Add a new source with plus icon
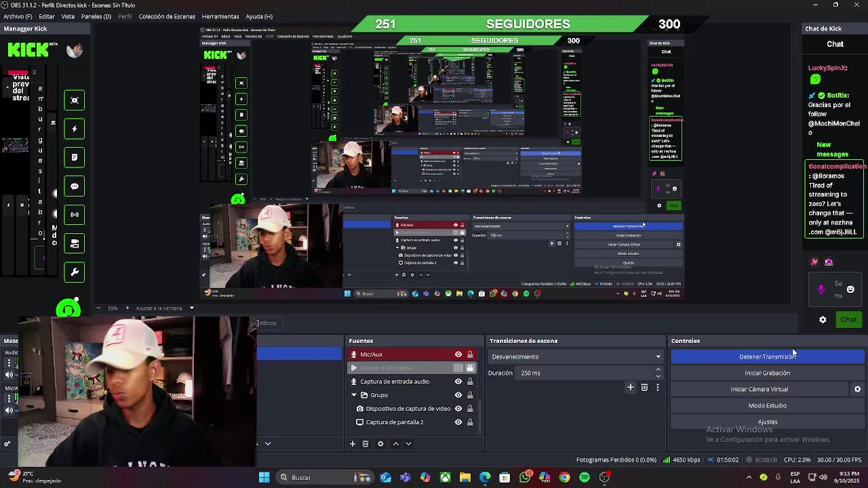 353,443
